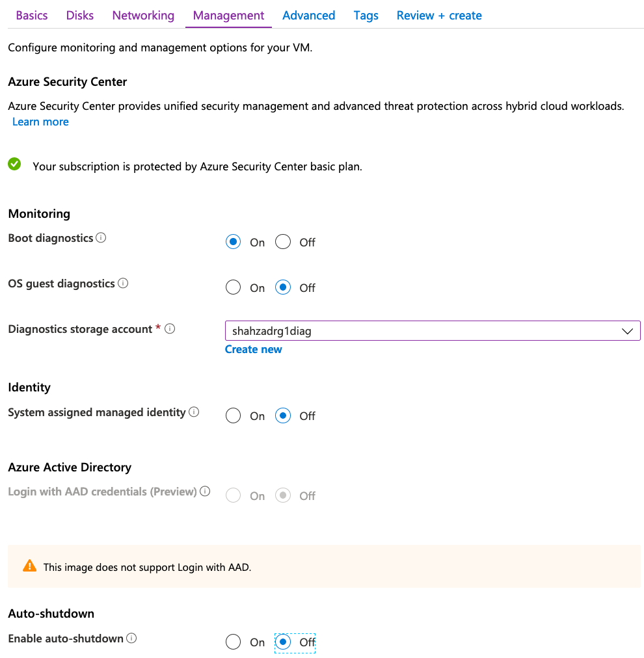Image resolution: width=644 pixels, height=658 pixels.
Task: Click the Learn more link under Azure Security Center
Action: click(x=40, y=122)
